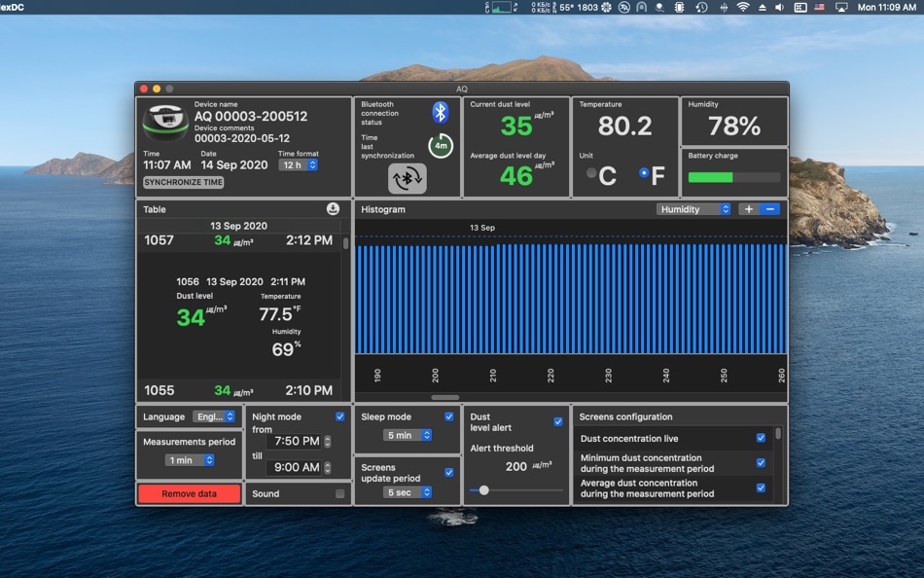This screenshot has height=578, width=924.
Task: Adjust the dust alert threshold slider
Action: click(x=483, y=490)
